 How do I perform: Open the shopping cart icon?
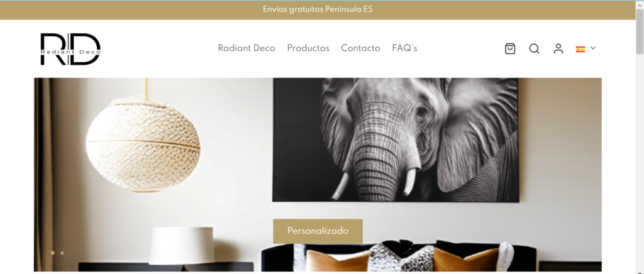(x=509, y=49)
